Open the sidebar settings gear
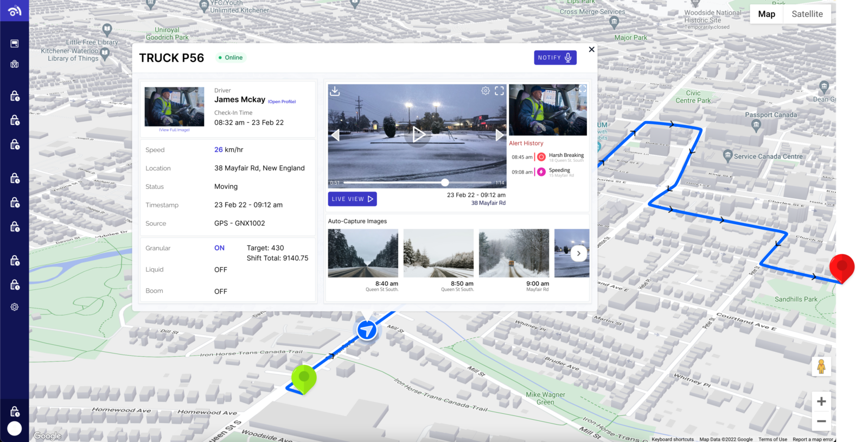868x442 pixels. coord(15,307)
